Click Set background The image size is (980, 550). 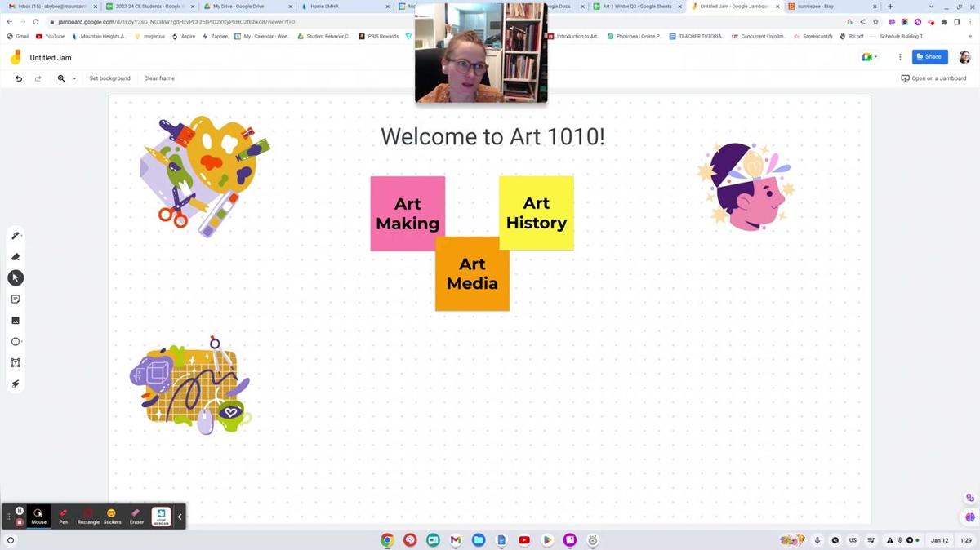[x=109, y=78]
